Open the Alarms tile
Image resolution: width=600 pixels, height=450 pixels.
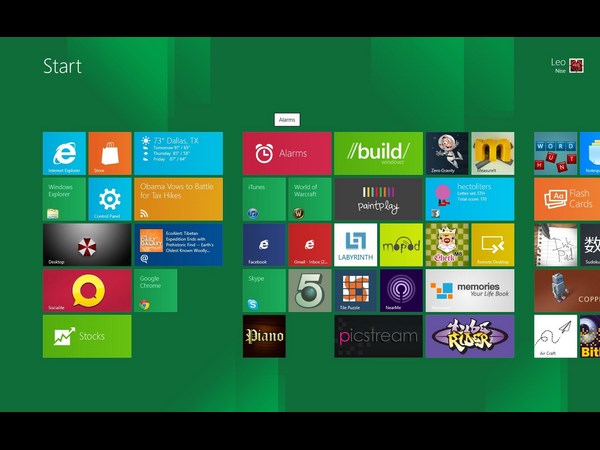[x=287, y=153]
